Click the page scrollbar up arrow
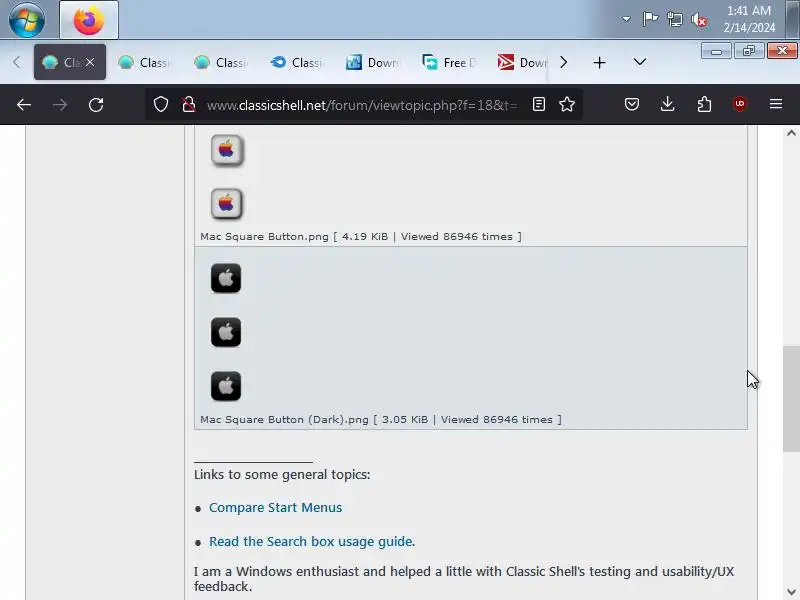This screenshot has height=600, width=800. pyautogui.click(x=791, y=133)
